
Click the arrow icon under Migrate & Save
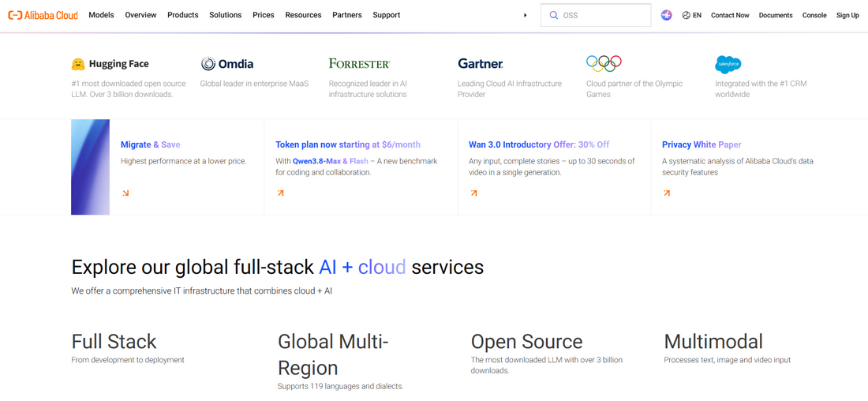click(125, 193)
